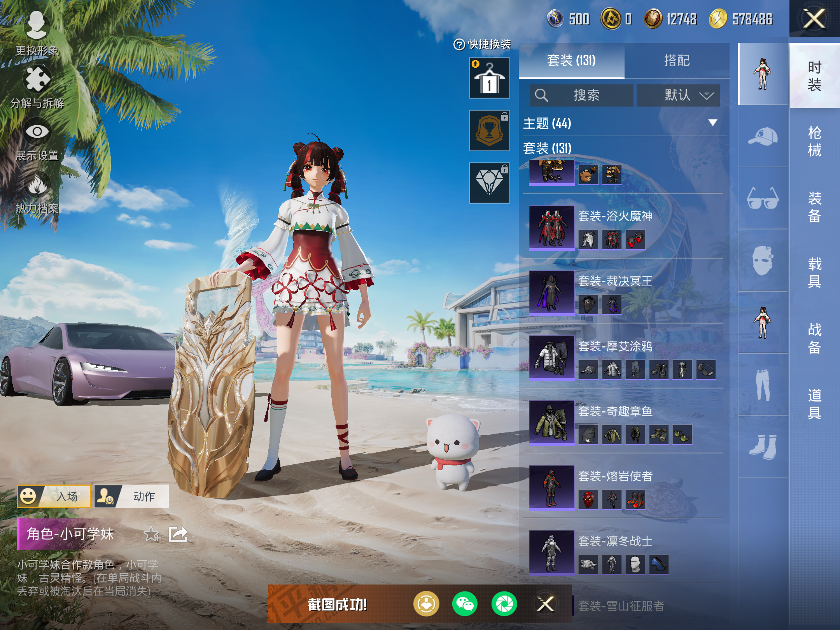840x630 pixels.
Task: Select the locked trophy outfit slot
Action: 489,130
